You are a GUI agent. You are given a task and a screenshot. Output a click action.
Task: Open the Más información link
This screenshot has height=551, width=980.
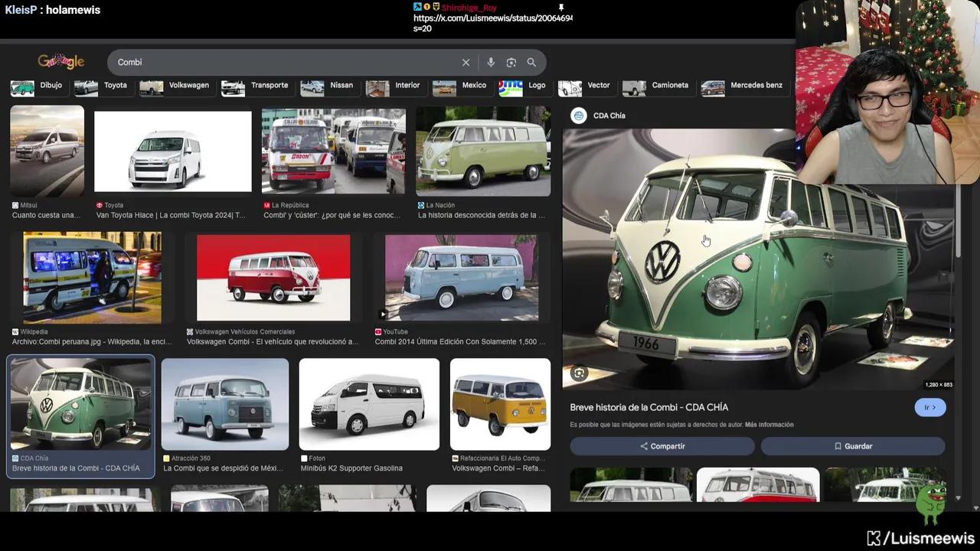click(x=769, y=425)
